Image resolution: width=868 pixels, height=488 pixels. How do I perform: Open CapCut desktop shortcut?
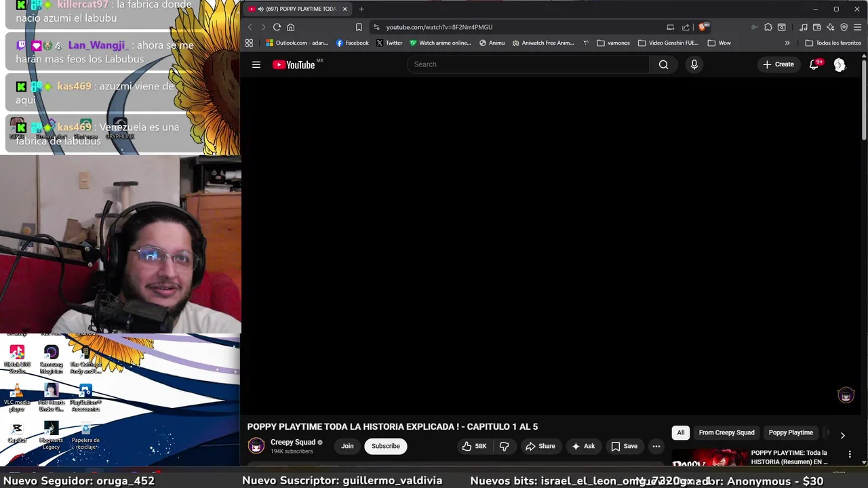(17, 432)
